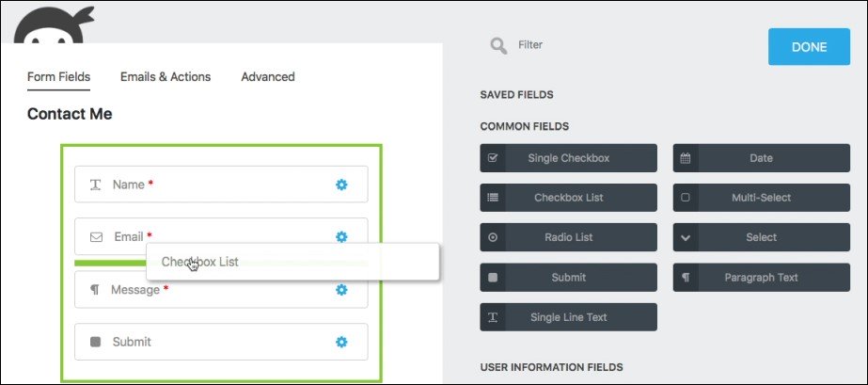868x385 pixels.
Task: Click the magnifying glass search icon
Action: click(x=498, y=45)
